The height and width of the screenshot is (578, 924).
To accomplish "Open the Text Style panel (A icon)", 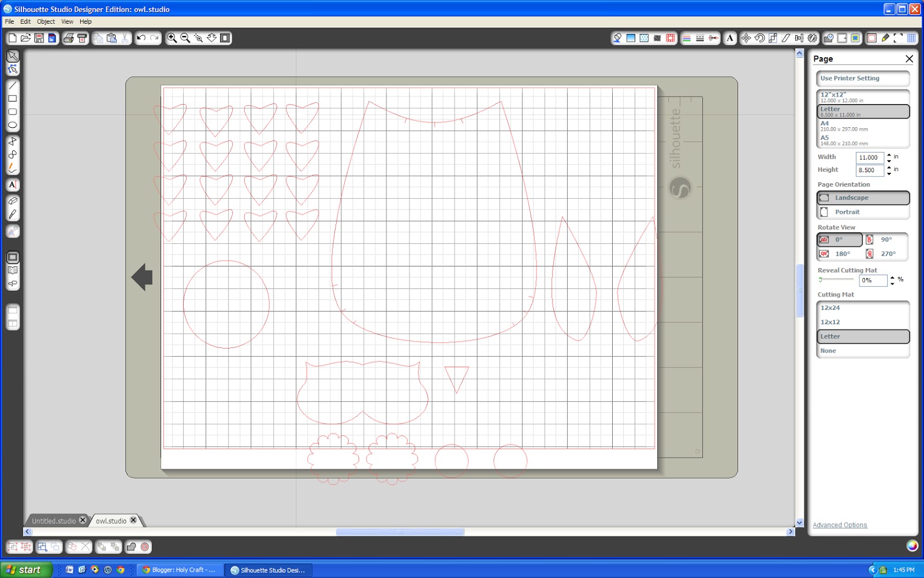I will click(730, 38).
